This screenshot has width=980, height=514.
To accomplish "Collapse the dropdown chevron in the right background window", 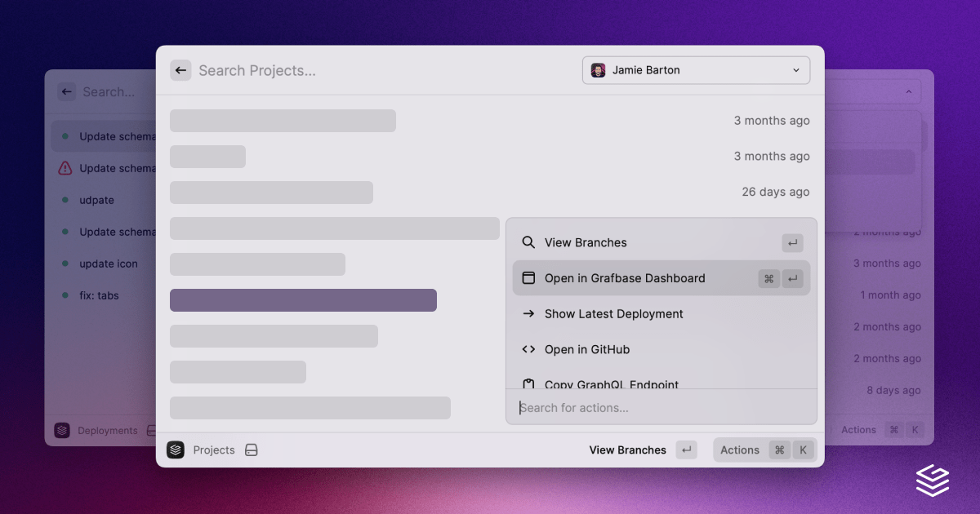I will [x=910, y=92].
